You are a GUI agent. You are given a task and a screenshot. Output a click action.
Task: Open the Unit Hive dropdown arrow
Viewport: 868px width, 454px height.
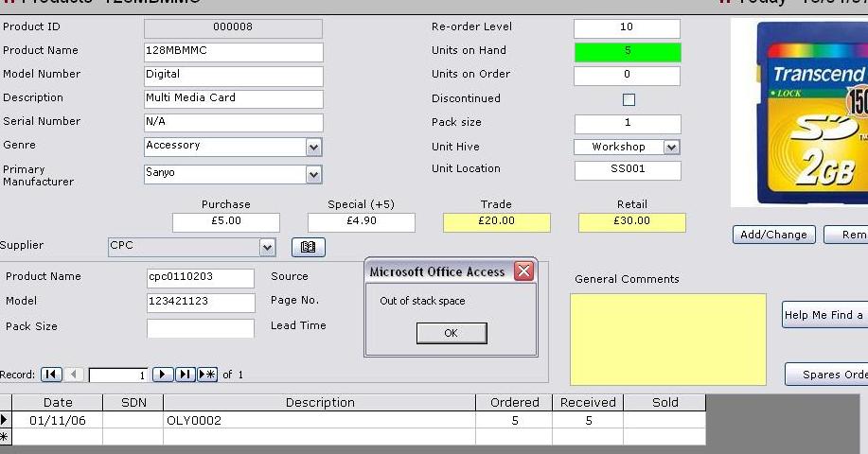[671, 148]
